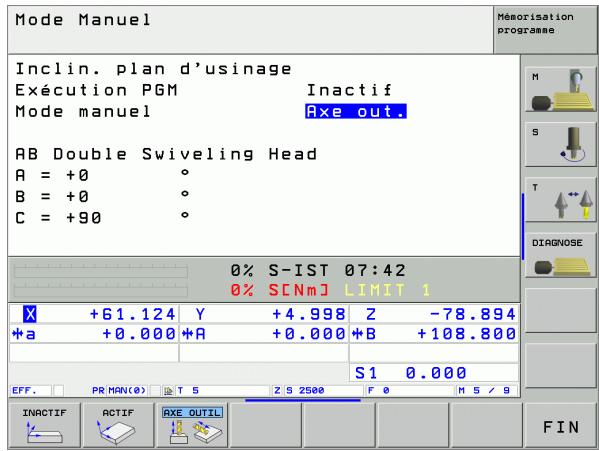This screenshot has height=451, width=599.
Task: Open the S spindle speed soft key
Action: click(x=560, y=144)
